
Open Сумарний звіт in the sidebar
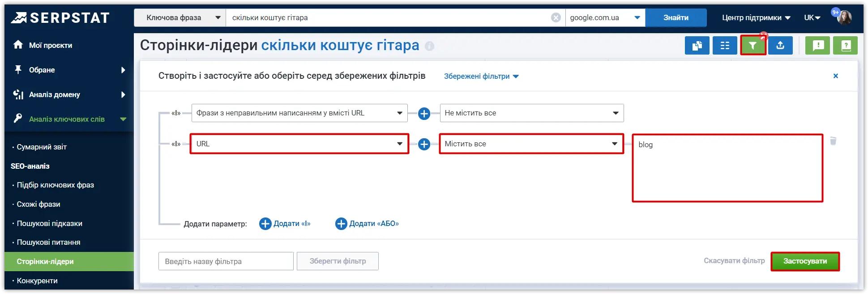click(x=42, y=147)
